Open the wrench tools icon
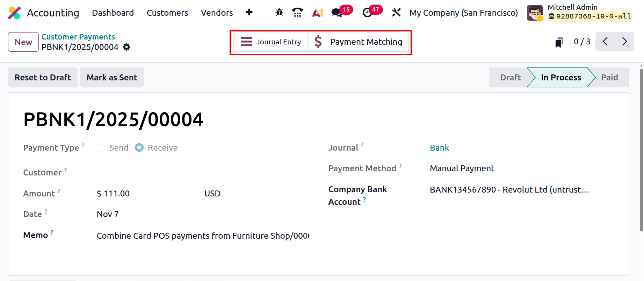 tap(396, 13)
